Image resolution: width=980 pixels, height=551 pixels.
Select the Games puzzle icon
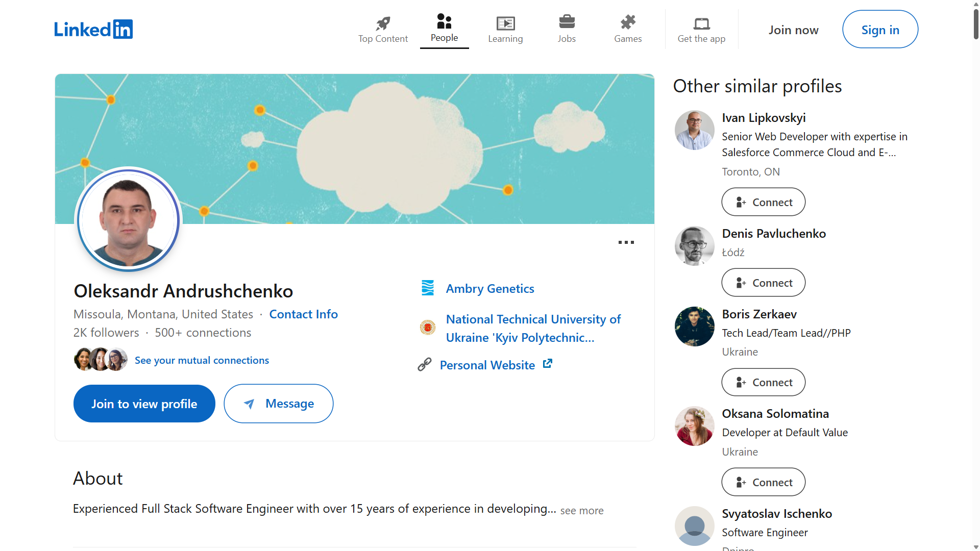(x=628, y=23)
